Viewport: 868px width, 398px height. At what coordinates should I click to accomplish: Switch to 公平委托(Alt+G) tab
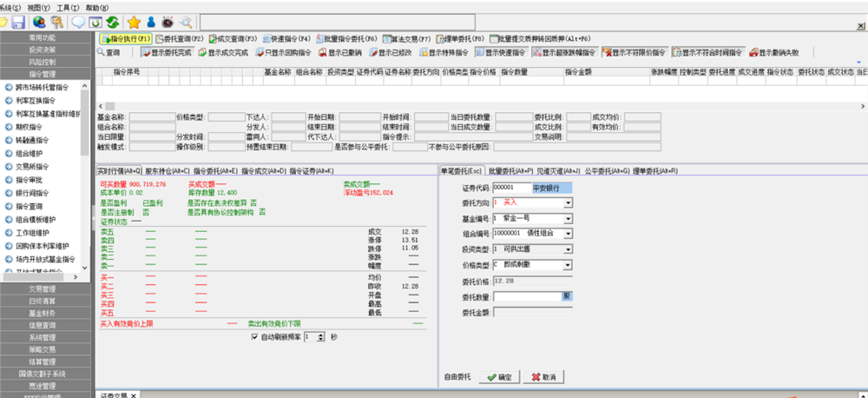608,170
